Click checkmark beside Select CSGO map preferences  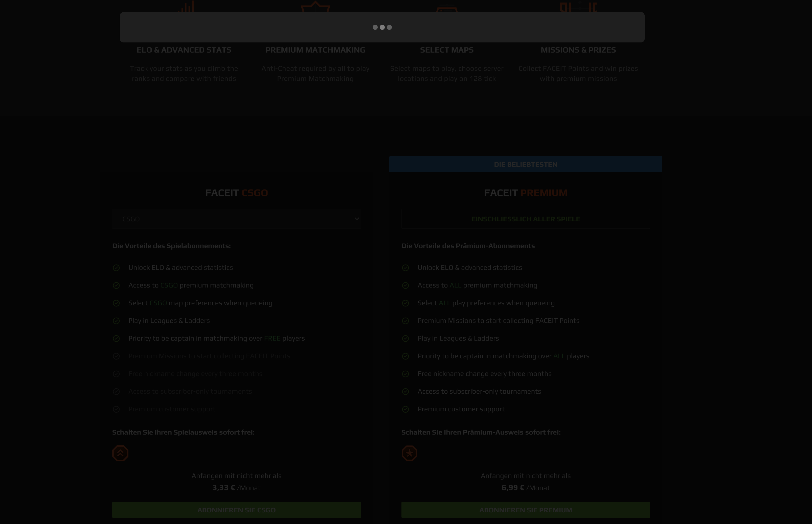click(116, 303)
